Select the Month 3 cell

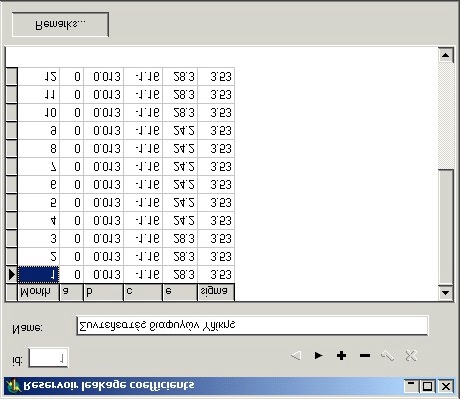pos(38,239)
